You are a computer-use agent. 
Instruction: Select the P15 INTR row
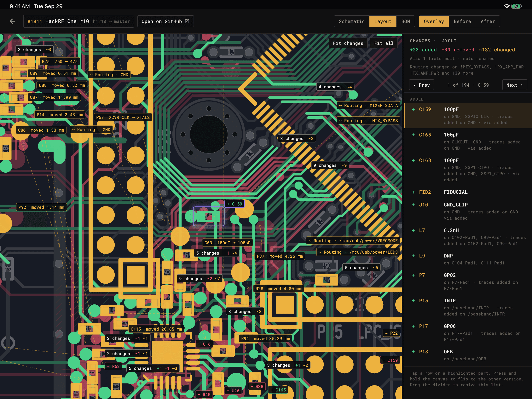click(468, 307)
